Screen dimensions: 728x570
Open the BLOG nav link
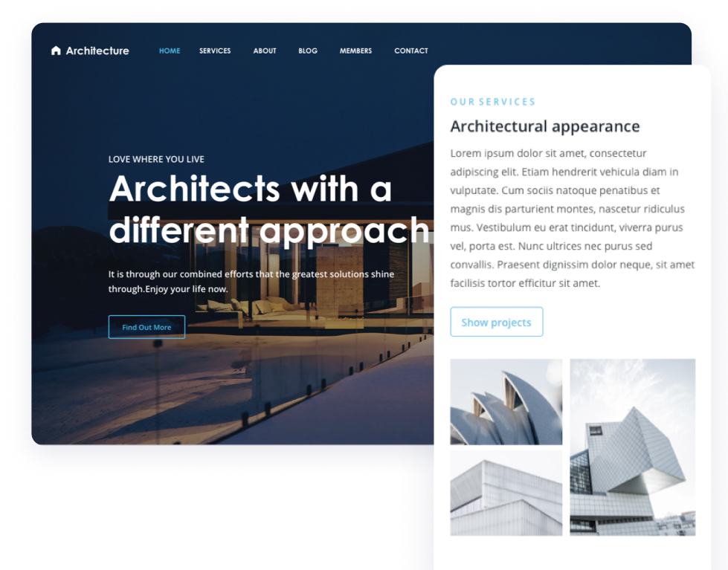click(x=308, y=51)
